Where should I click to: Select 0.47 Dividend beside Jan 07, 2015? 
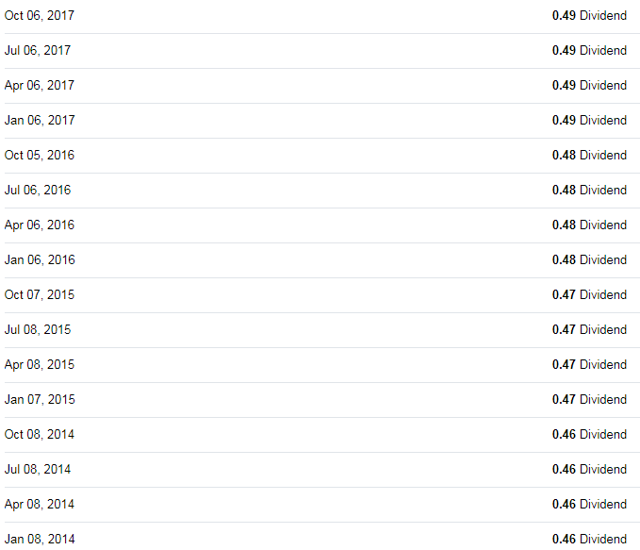click(589, 399)
